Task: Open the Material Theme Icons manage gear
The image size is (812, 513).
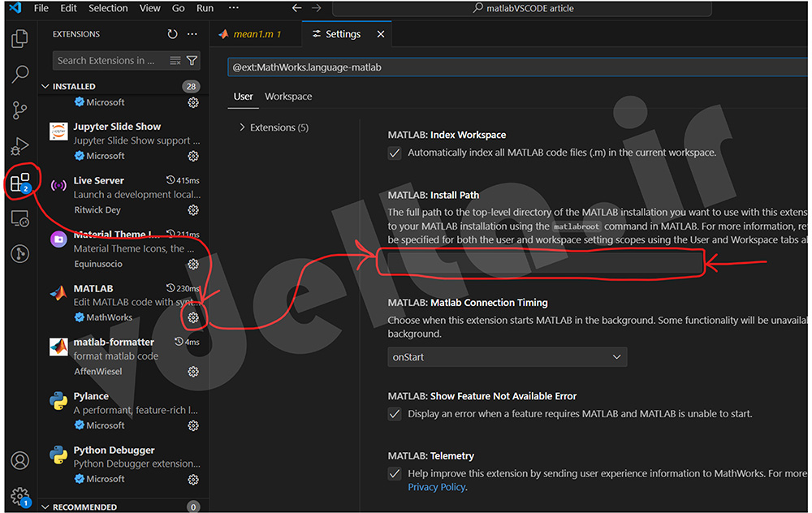Action: point(193,264)
